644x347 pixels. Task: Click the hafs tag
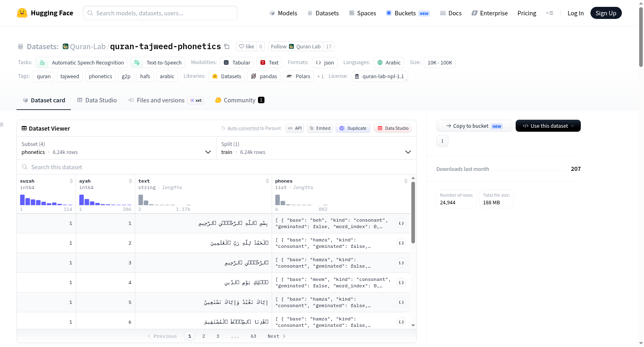pos(145,76)
